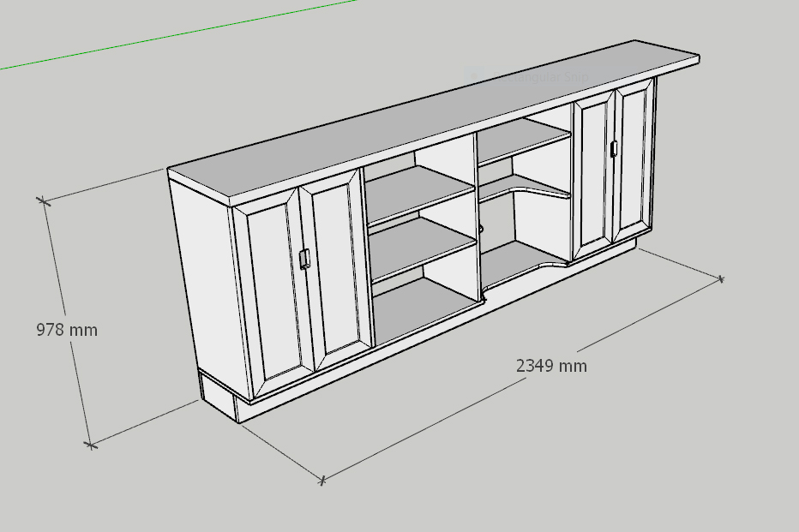Select the 978 mm height dimension label
Image resolution: width=799 pixels, height=532 pixels.
point(67,330)
